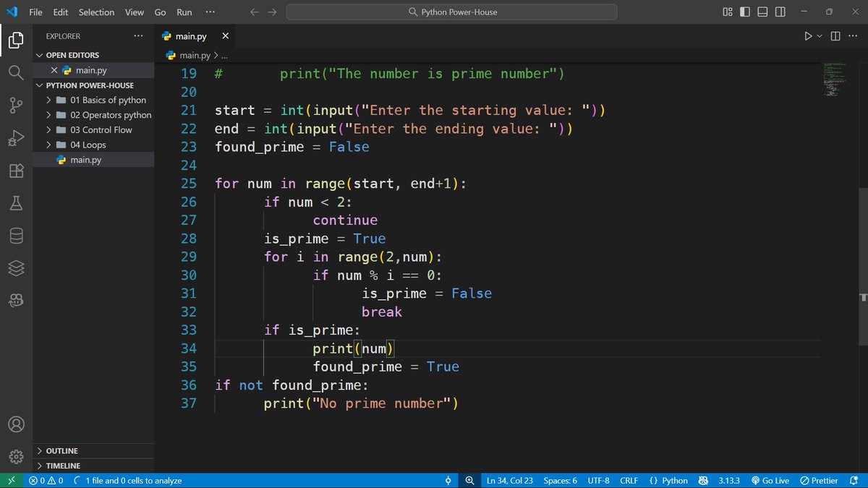Screen dimensions: 868x488
Task: Click the status bar icon left of zoom
Action: tap(448, 481)
